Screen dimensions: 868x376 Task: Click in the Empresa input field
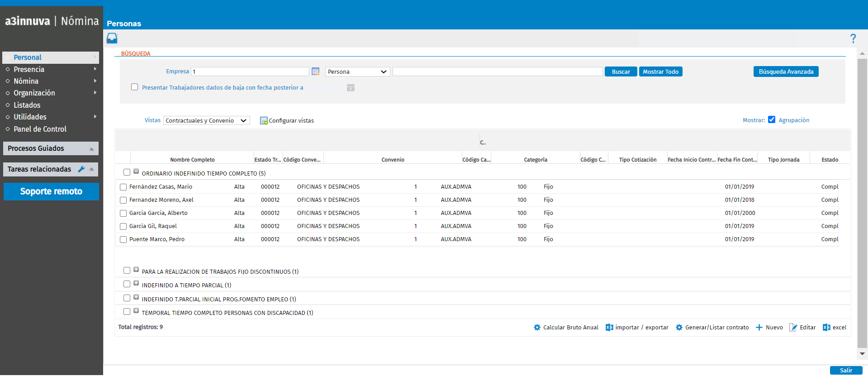(250, 71)
